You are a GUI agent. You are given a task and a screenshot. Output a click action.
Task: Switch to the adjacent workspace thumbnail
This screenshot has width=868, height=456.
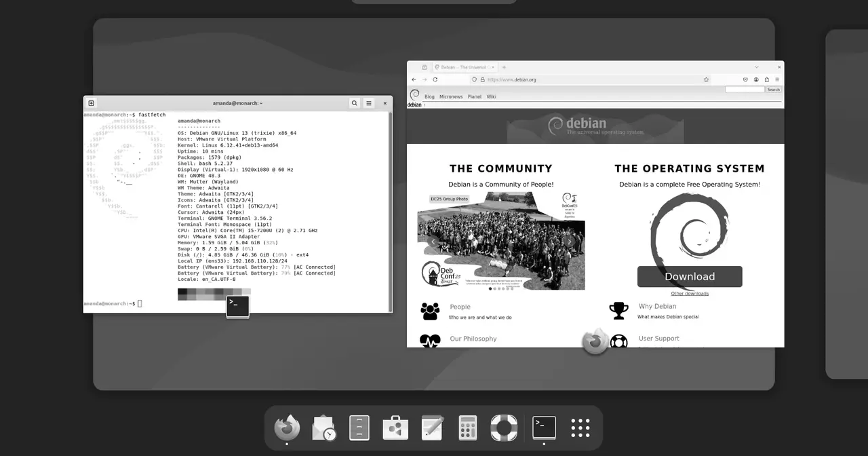click(x=846, y=204)
